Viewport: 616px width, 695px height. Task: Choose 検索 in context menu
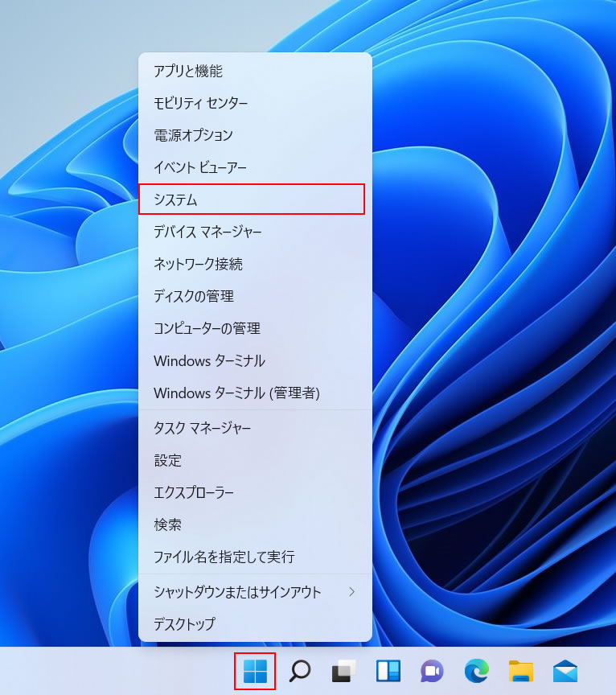255,524
